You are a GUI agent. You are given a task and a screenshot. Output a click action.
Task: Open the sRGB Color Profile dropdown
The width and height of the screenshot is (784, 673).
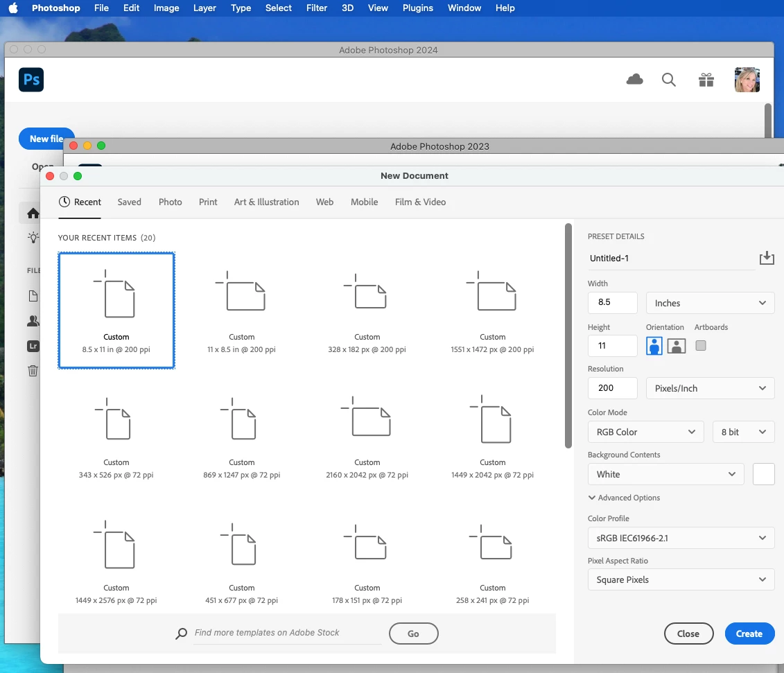(x=681, y=538)
